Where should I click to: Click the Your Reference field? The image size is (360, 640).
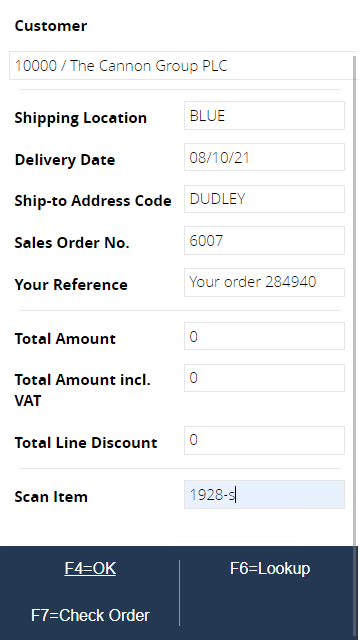tap(264, 282)
